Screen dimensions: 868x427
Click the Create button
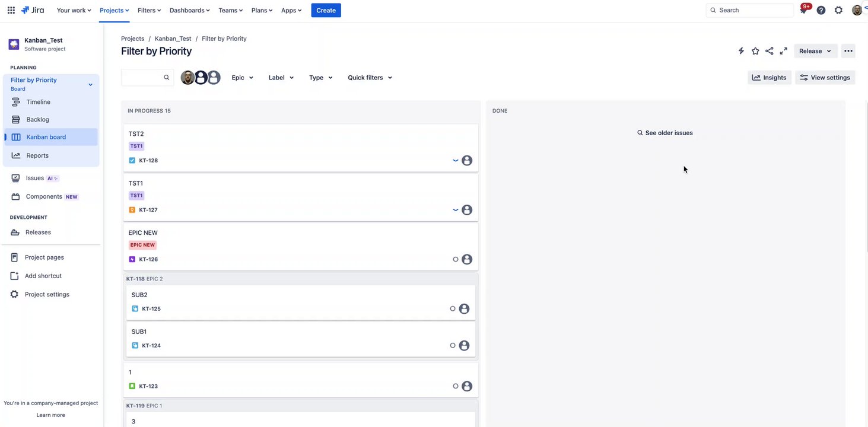click(x=326, y=10)
